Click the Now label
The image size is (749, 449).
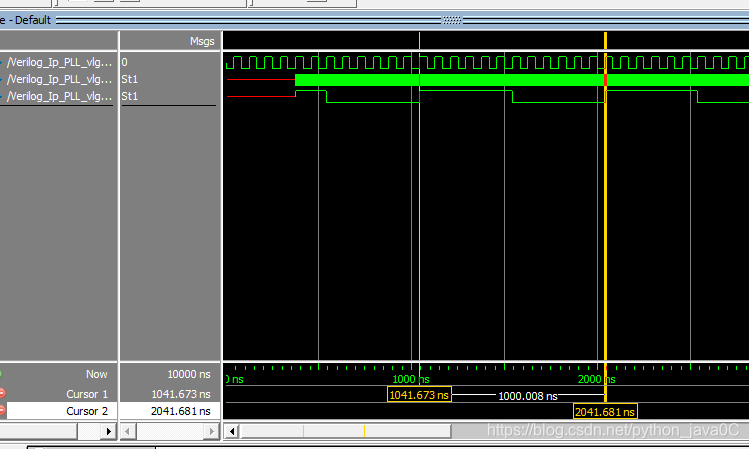coord(96,374)
